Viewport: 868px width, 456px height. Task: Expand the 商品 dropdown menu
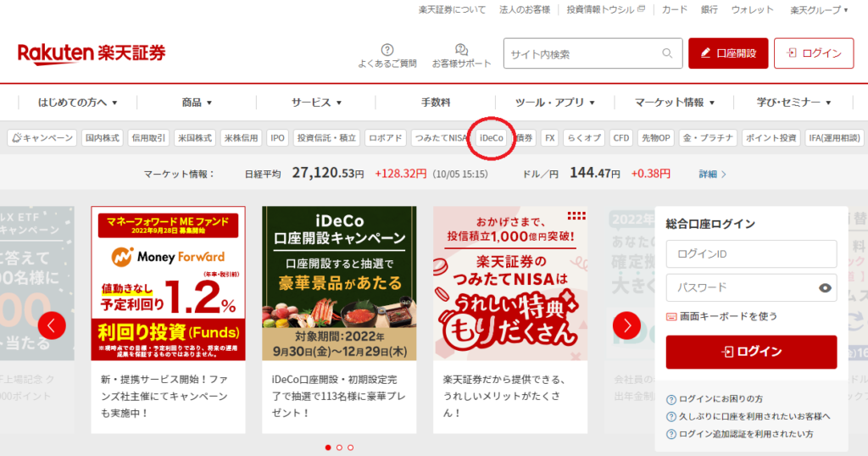pos(197,103)
